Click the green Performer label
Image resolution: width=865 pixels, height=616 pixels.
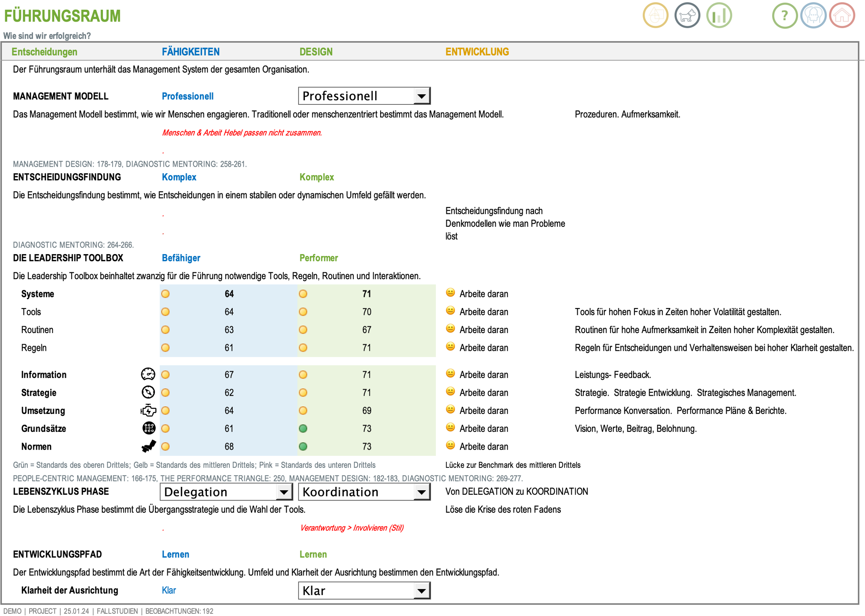(319, 258)
